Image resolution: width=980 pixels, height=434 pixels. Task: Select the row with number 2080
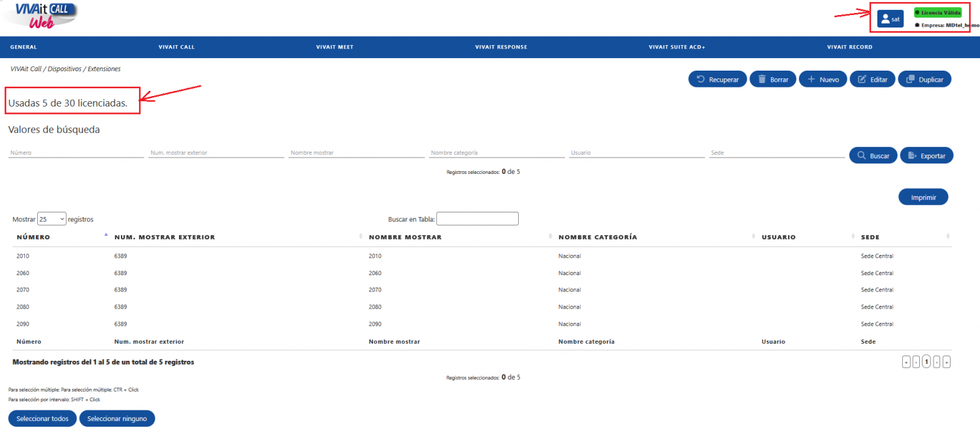tap(482, 307)
